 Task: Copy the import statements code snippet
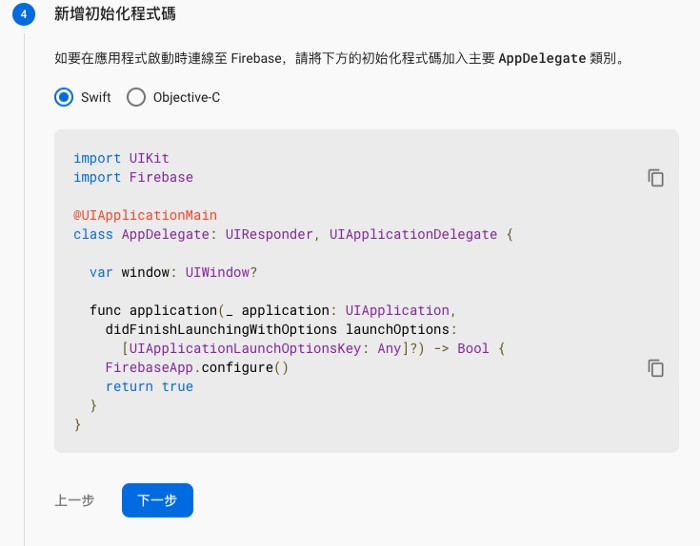[655, 178]
